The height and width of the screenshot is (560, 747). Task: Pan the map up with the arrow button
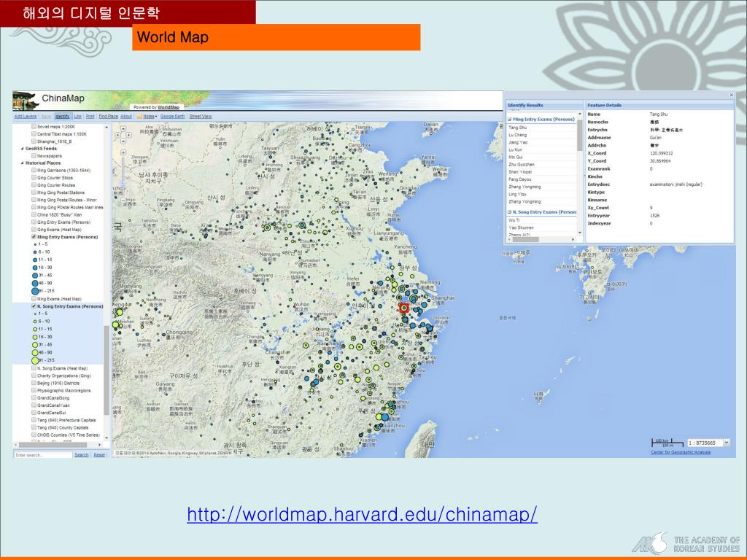[123, 128]
